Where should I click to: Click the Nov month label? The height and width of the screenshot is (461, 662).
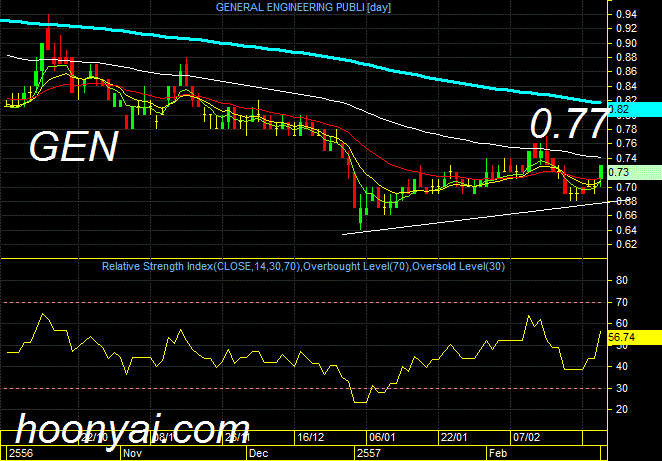click(x=132, y=453)
